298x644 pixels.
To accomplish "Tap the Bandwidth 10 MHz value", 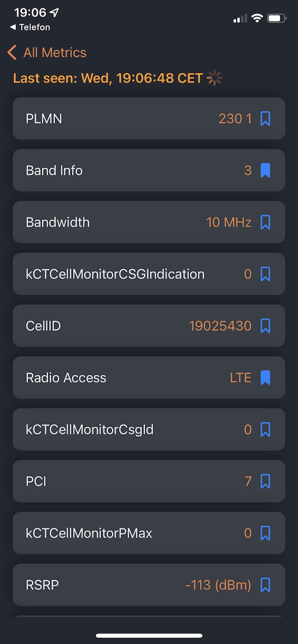I will (229, 222).
